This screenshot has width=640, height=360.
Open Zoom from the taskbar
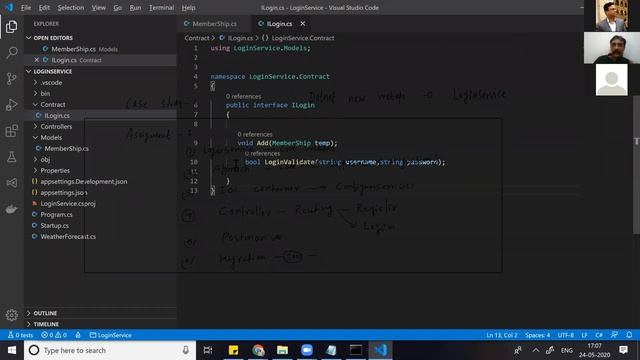(x=307, y=350)
